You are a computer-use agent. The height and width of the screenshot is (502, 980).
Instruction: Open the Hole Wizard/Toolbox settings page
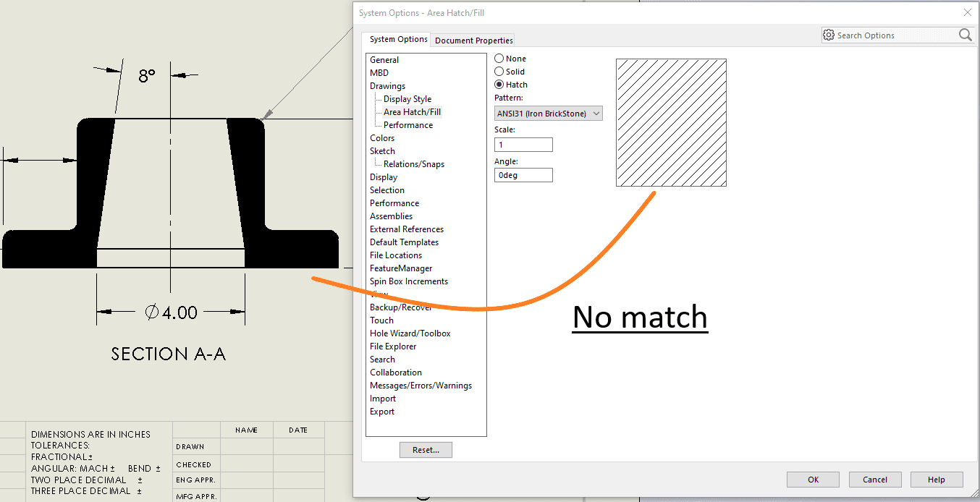coord(410,333)
